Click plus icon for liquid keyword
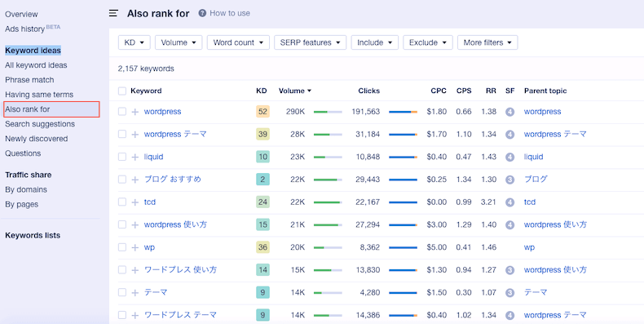 [135, 157]
